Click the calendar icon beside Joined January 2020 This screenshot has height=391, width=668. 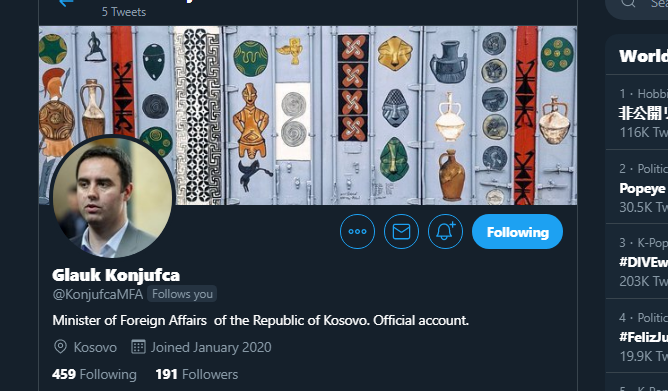[138, 347]
